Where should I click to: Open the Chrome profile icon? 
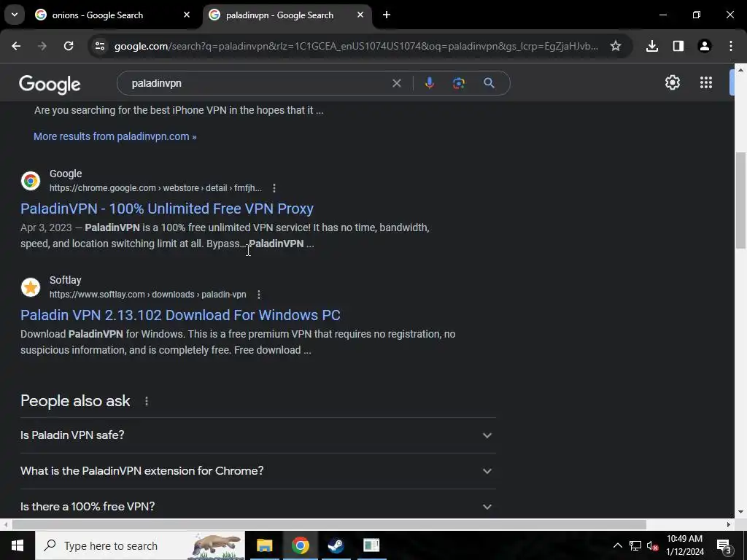click(x=705, y=46)
